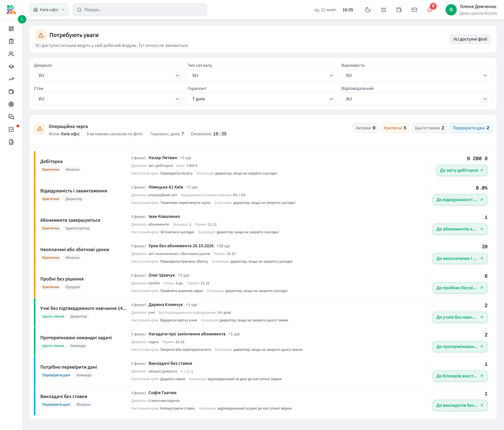Toggle dark mode moon icon
The width and height of the screenshot is (504, 430).
tap(368, 10)
